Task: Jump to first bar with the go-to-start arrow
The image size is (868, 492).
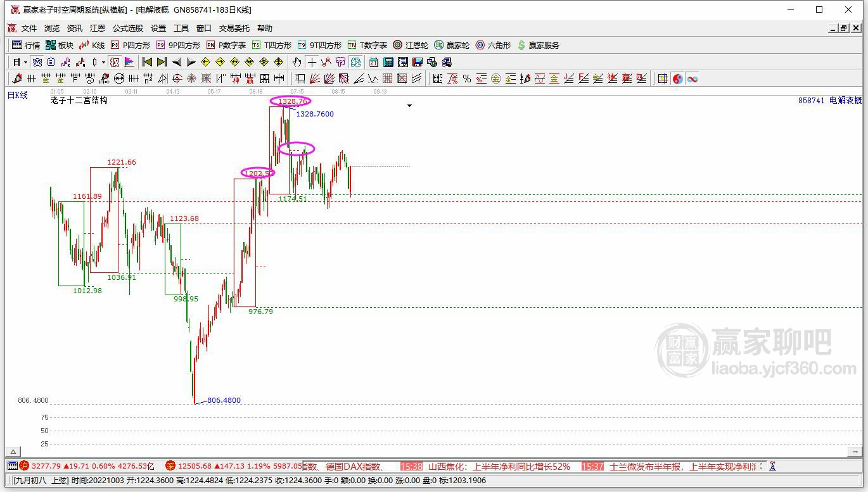Action: (x=147, y=62)
